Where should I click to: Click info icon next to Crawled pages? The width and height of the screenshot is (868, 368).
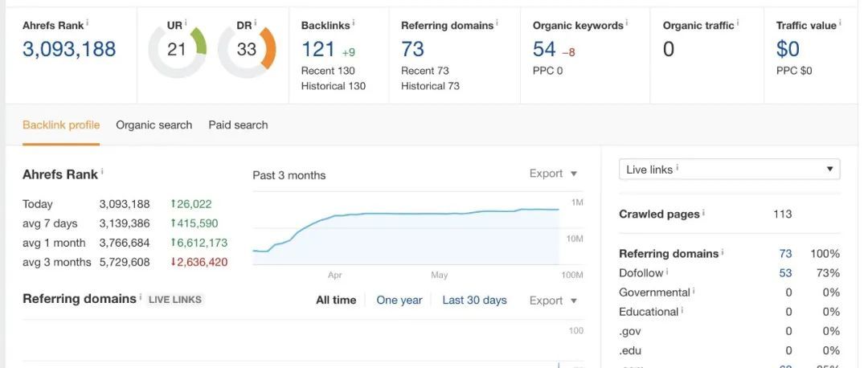click(x=704, y=212)
